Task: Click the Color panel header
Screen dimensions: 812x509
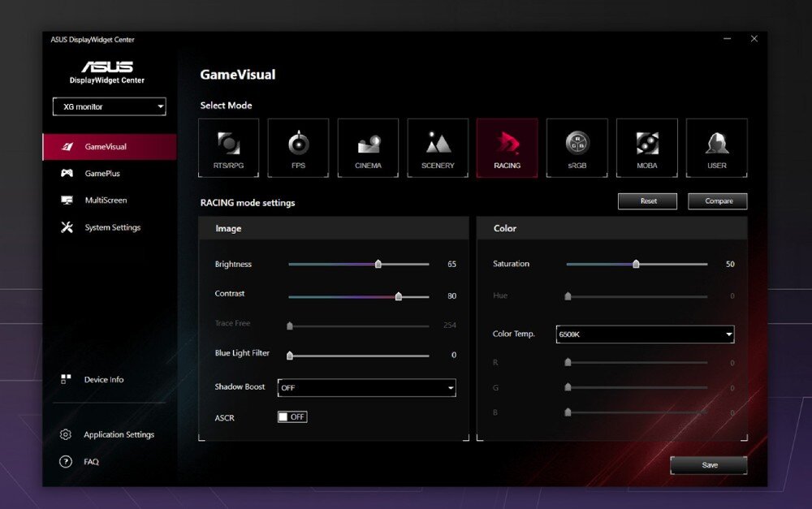Action: pos(612,228)
